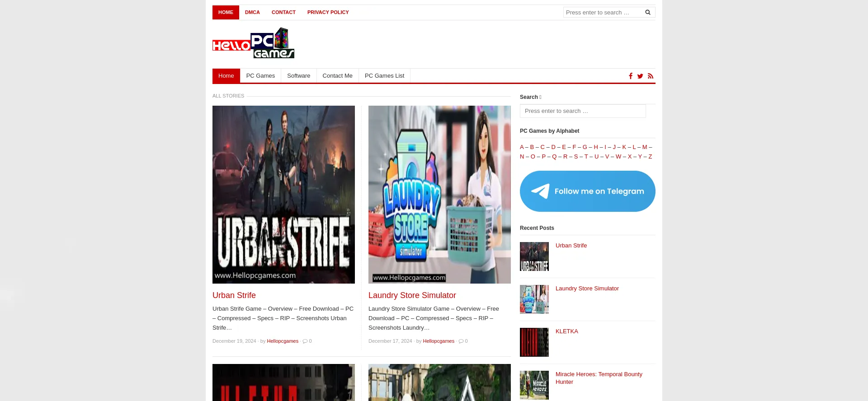
Task: Open games starting with letter G
Action: coord(585,147)
